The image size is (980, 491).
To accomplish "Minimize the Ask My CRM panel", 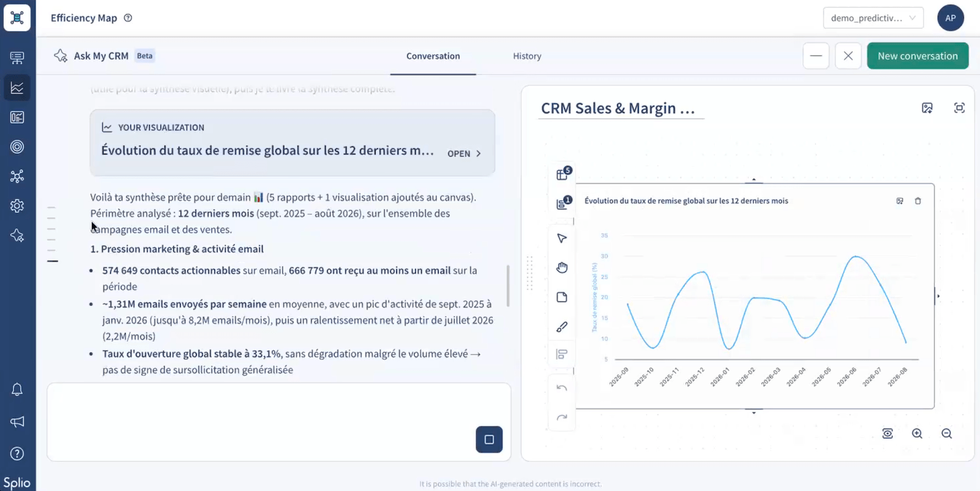I will (x=816, y=56).
